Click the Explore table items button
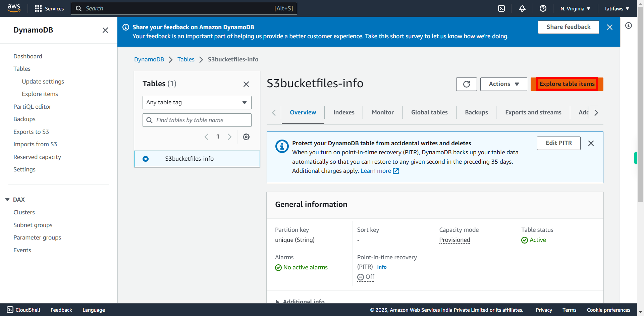 point(567,84)
